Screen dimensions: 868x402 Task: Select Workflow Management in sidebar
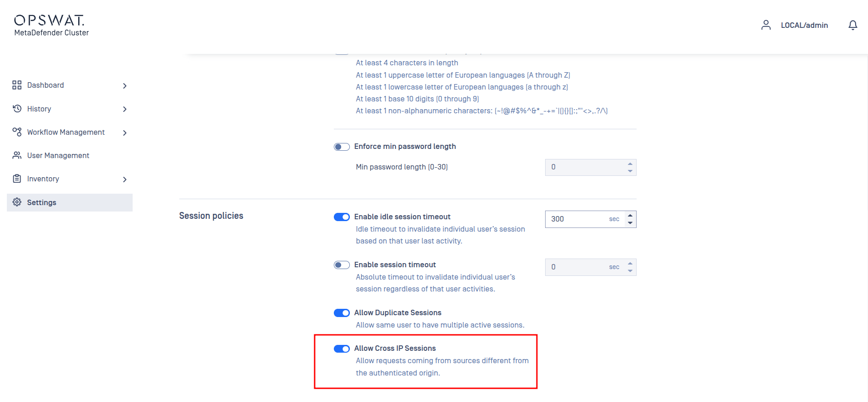pyautogui.click(x=66, y=132)
